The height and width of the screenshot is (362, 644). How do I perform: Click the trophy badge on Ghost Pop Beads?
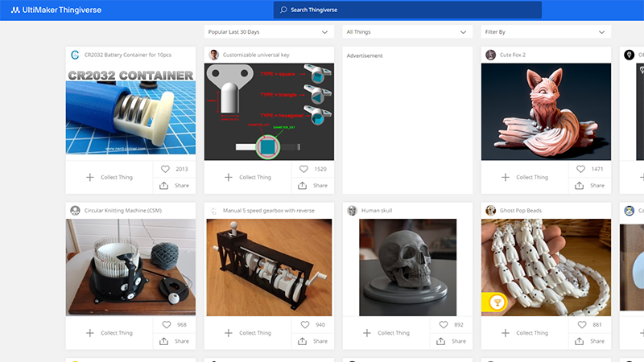coord(497,303)
